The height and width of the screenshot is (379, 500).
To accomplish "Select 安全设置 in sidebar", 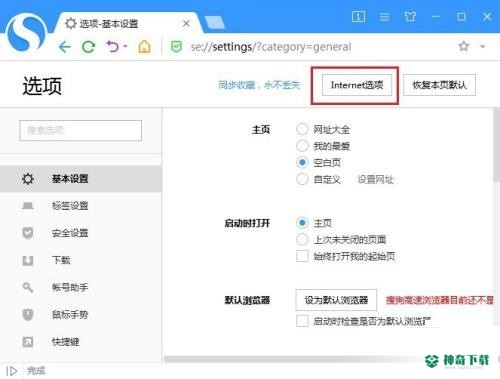I will (x=81, y=233).
